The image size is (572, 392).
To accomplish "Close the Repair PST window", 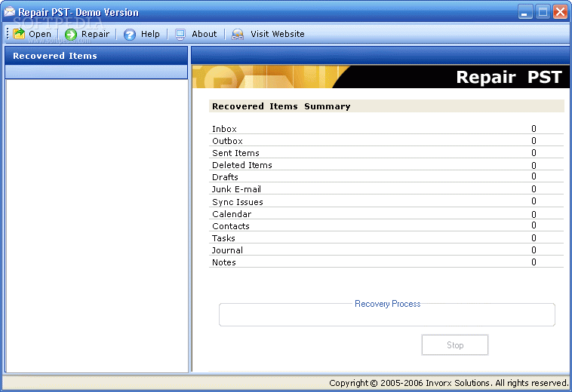I will pyautogui.click(x=560, y=12).
